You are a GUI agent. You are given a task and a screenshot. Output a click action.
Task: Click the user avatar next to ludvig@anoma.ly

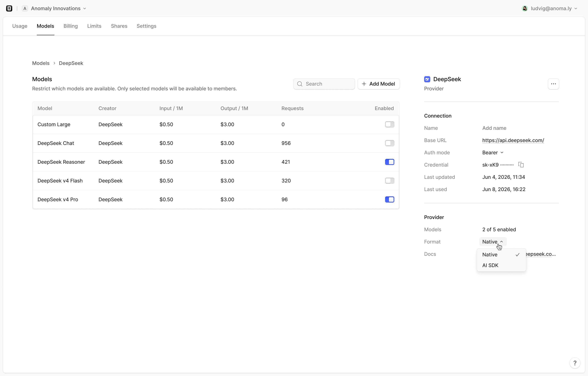click(525, 9)
